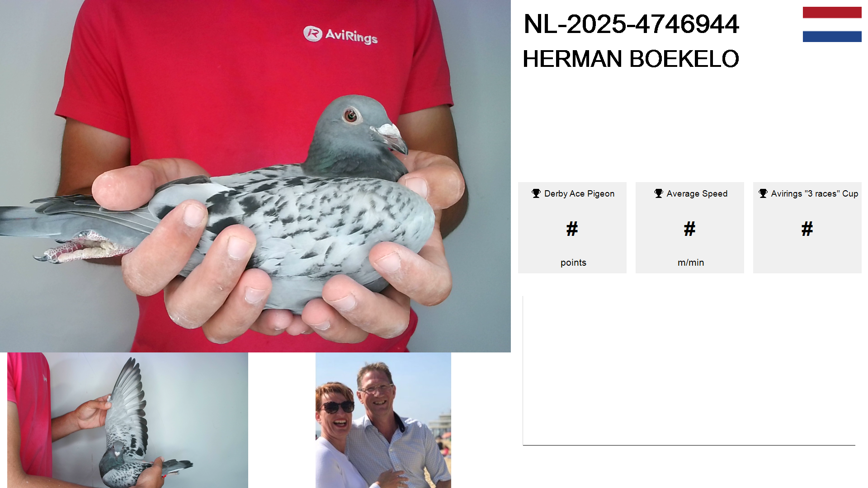Screen dimensions: 868x488
Task: Select ring number NL-2025-4746944 heading
Action: click(x=631, y=24)
